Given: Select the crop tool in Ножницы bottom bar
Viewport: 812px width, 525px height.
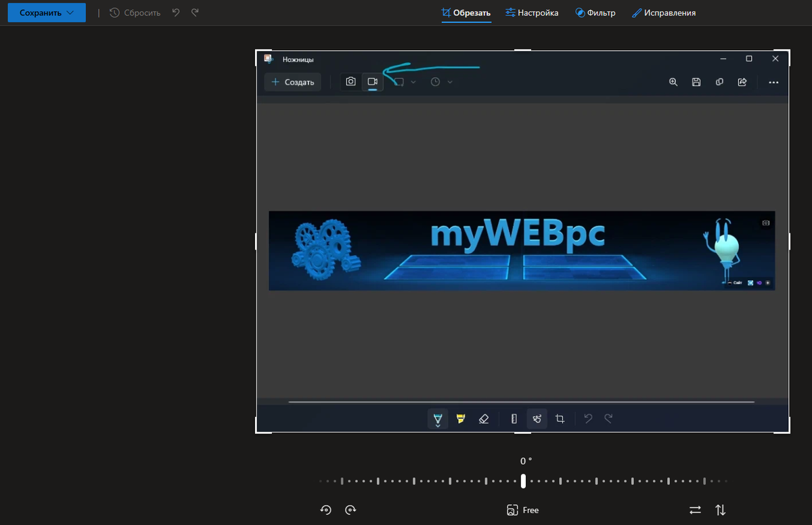Looking at the screenshot, I should pyautogui.click(x=560, y=419).
